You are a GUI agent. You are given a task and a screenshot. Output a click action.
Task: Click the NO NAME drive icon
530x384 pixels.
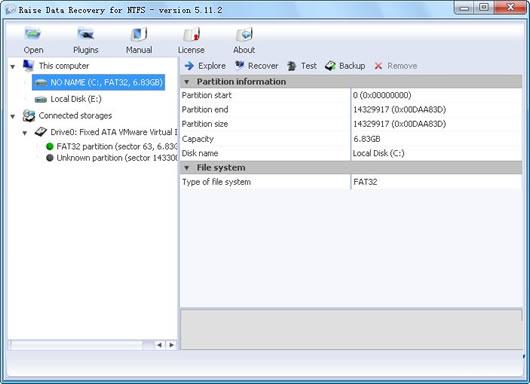(41, 82)
